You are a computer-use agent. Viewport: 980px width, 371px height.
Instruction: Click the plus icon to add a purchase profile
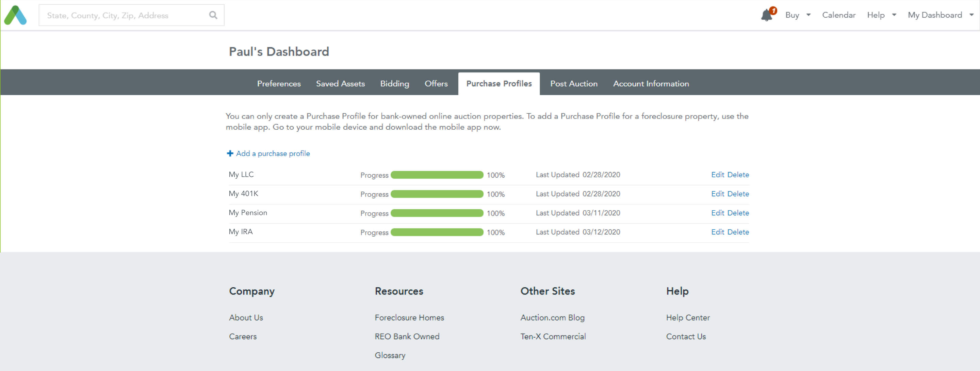coord(230,154)
